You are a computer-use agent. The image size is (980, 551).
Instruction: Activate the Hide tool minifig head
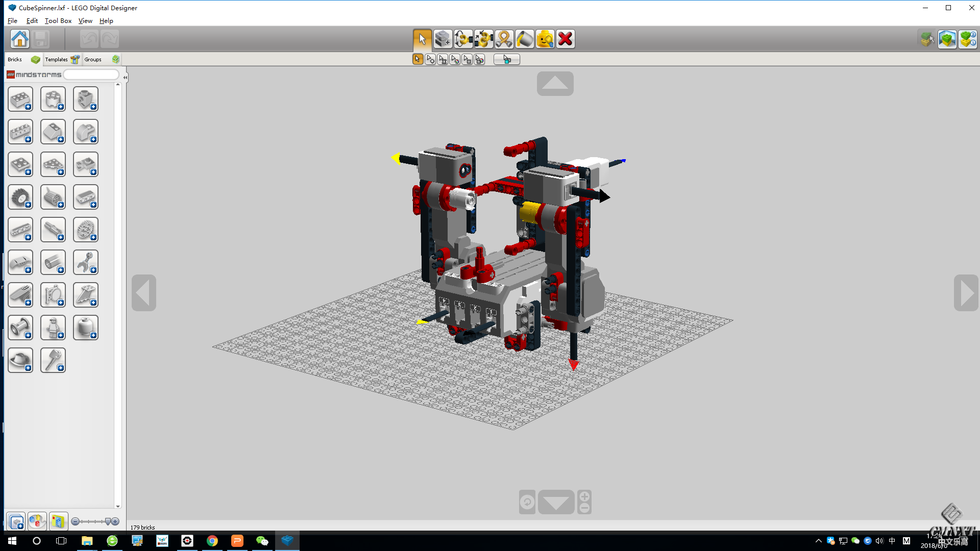[x=545, y=39]
